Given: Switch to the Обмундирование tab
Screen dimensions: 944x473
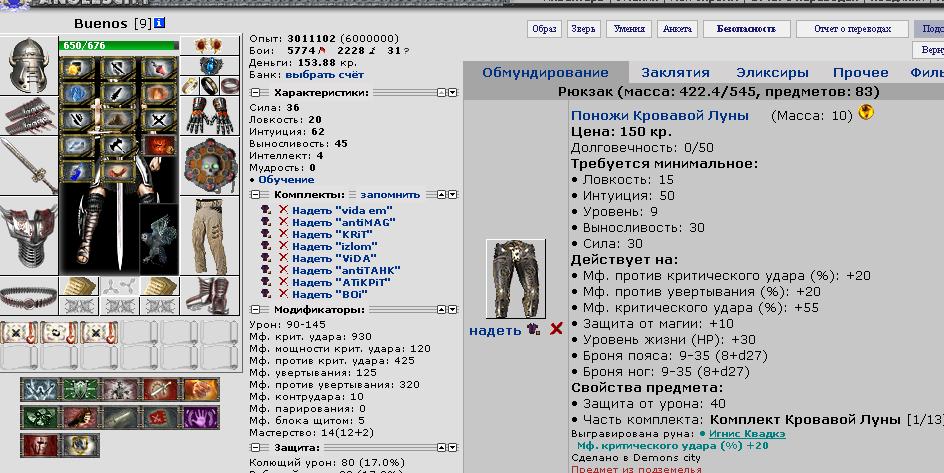Looking at the screenshot, I should click(545, 73).
